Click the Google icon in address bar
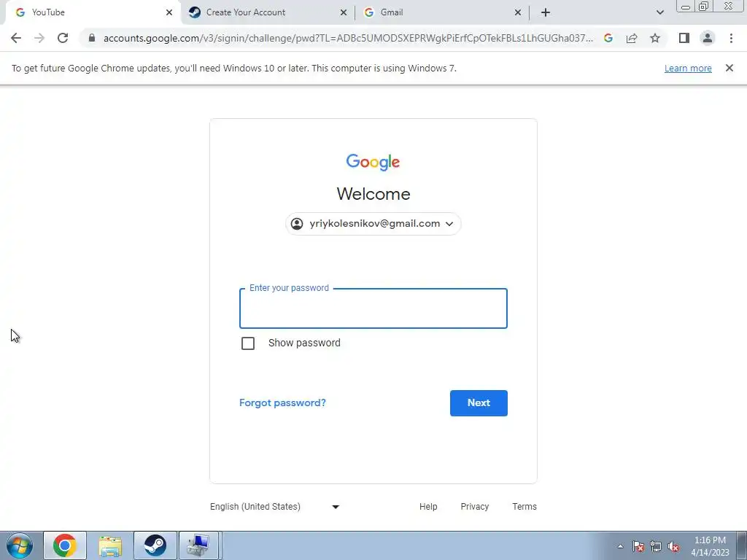 (608, 38)
